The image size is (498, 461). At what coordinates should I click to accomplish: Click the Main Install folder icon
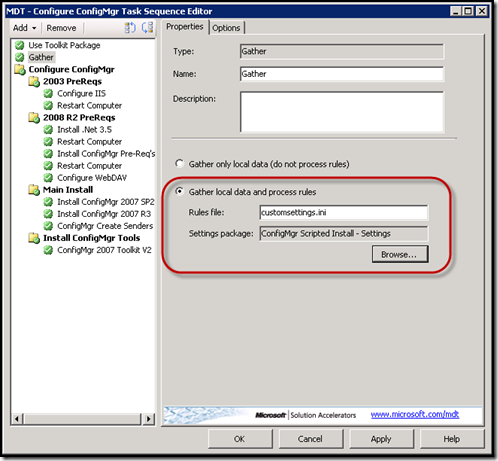(x=34, y=190)
